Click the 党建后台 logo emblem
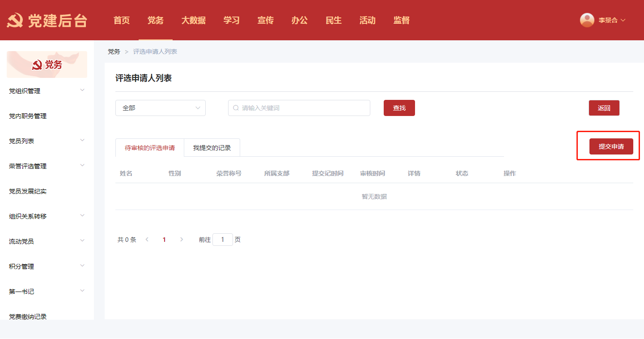This screenshot has height=339, width=644. (x=15, y=21)
